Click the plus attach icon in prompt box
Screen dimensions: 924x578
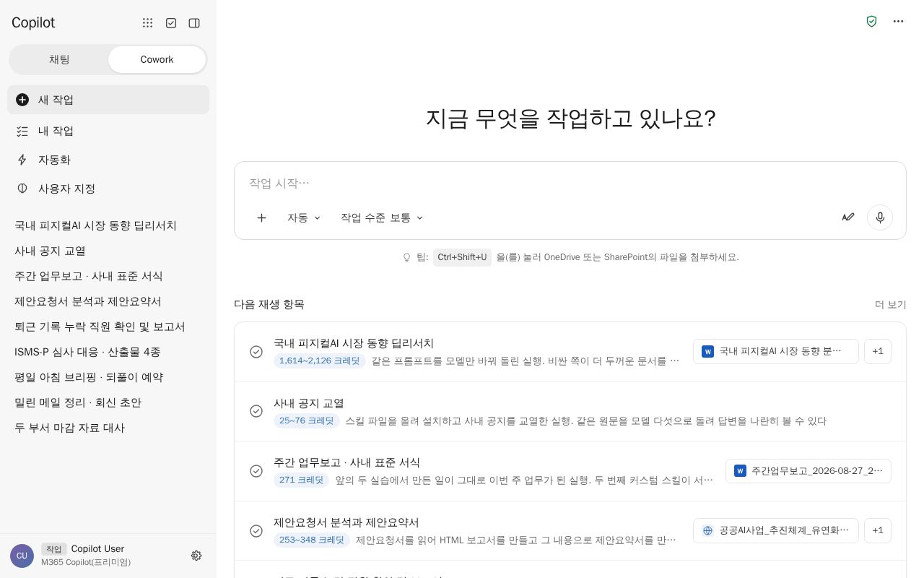[x=261, y=217]
